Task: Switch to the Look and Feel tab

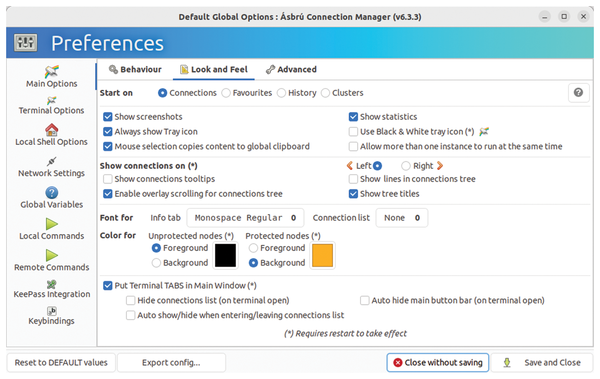Action: (x=214, y=70)
